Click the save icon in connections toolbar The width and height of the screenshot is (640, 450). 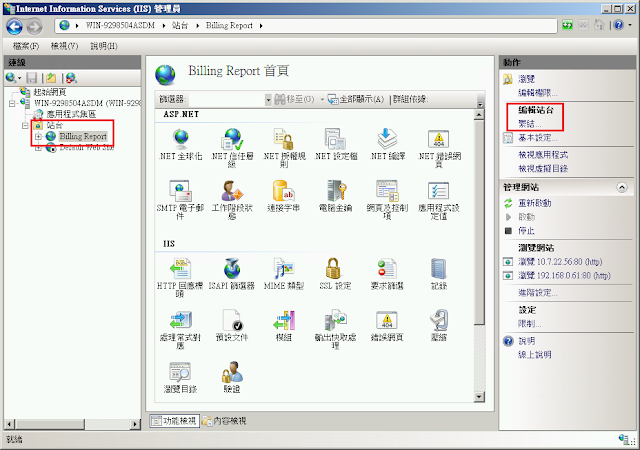tap(31, 78)
